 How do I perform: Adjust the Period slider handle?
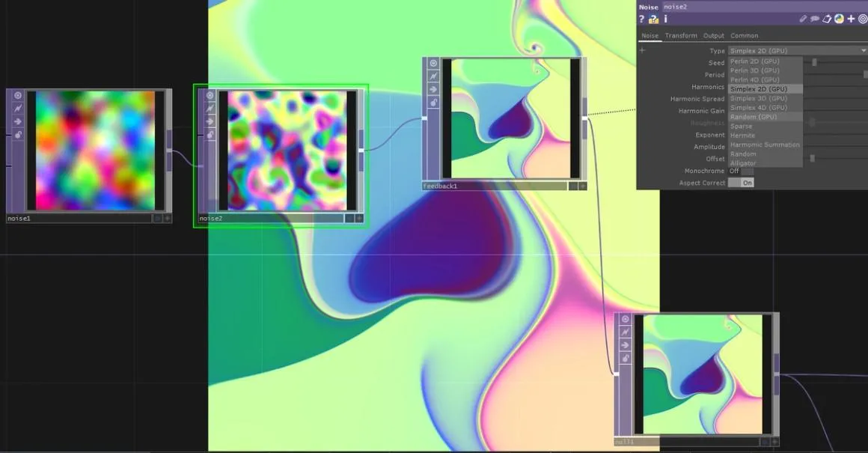coord(866,74)
